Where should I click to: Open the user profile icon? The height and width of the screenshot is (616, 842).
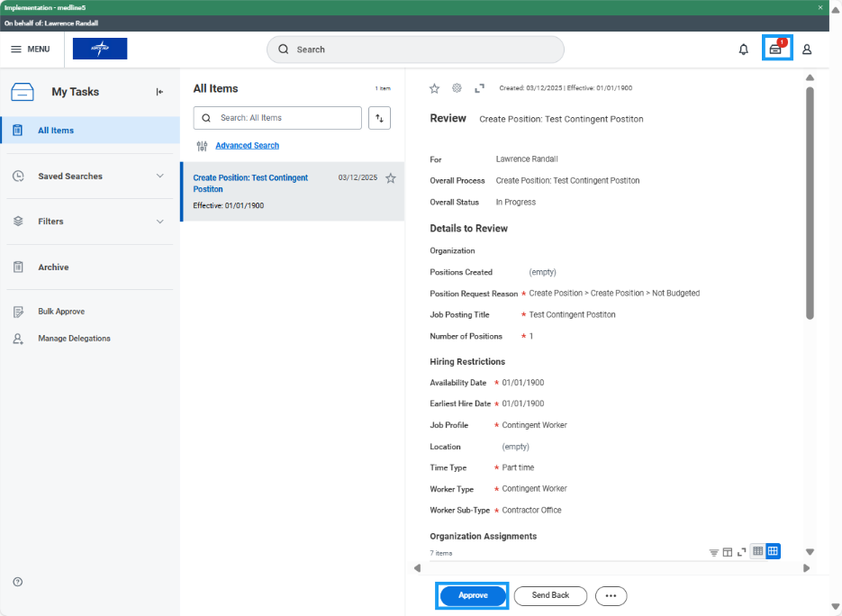tap(807, 50)
